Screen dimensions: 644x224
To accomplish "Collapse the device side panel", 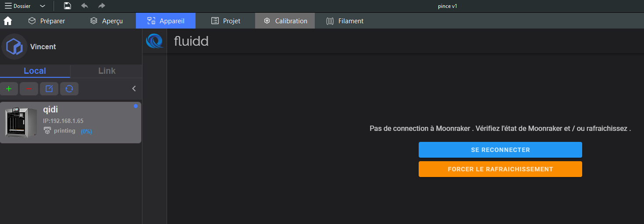I will 134,89.
